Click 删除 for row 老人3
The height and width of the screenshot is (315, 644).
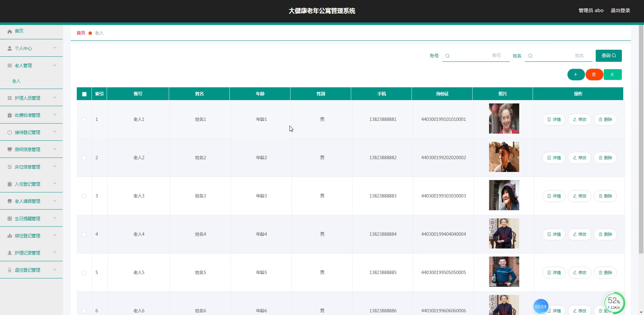pyautogui.click(x=605, y=196)
